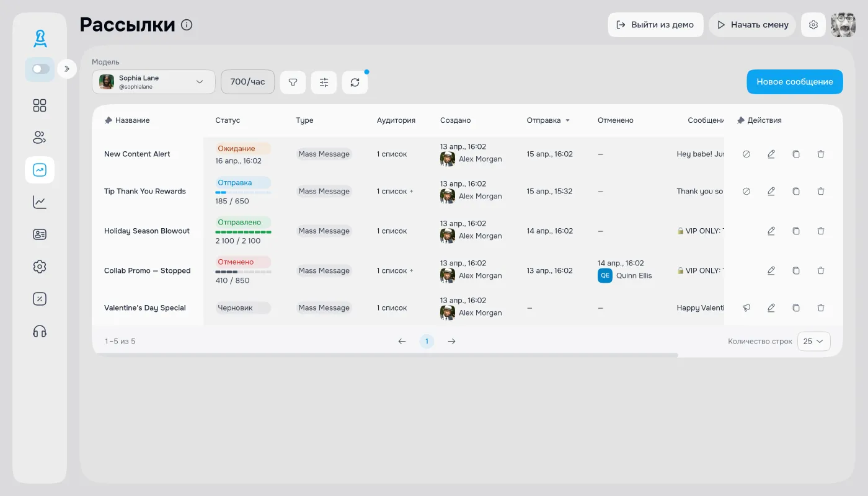Click the Новое сообщение button

tap(794, 82)
